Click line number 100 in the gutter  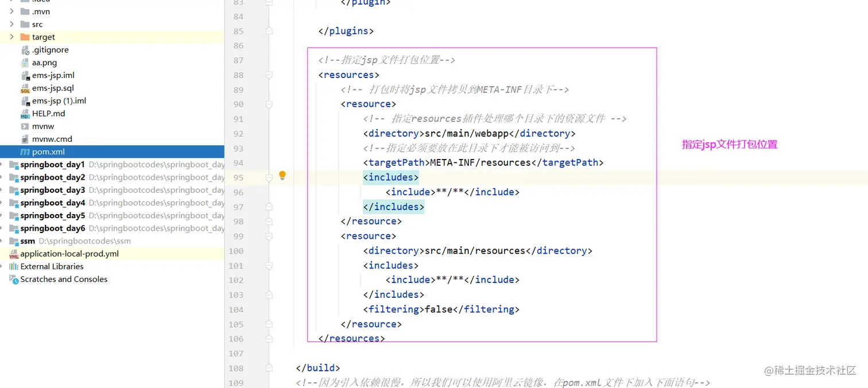click(x=236, y=251)
